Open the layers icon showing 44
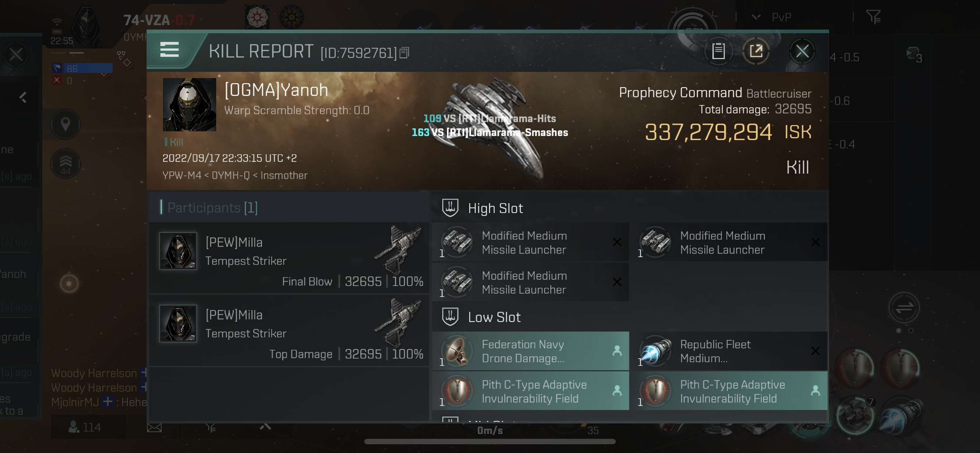The image size is (980, 453). click(x=65, y=164)
